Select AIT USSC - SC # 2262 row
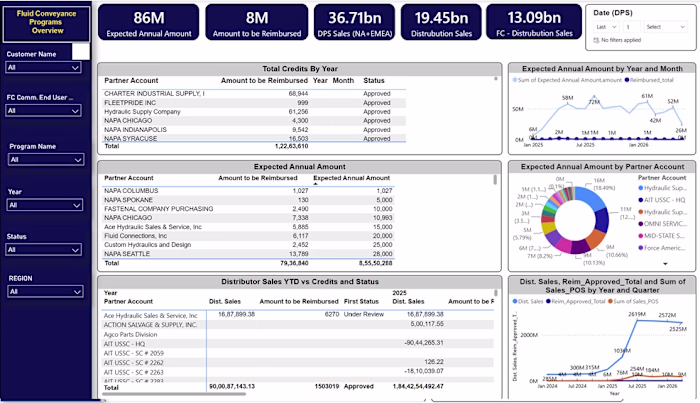Screen dimensions: 700x403 [298, 362]
